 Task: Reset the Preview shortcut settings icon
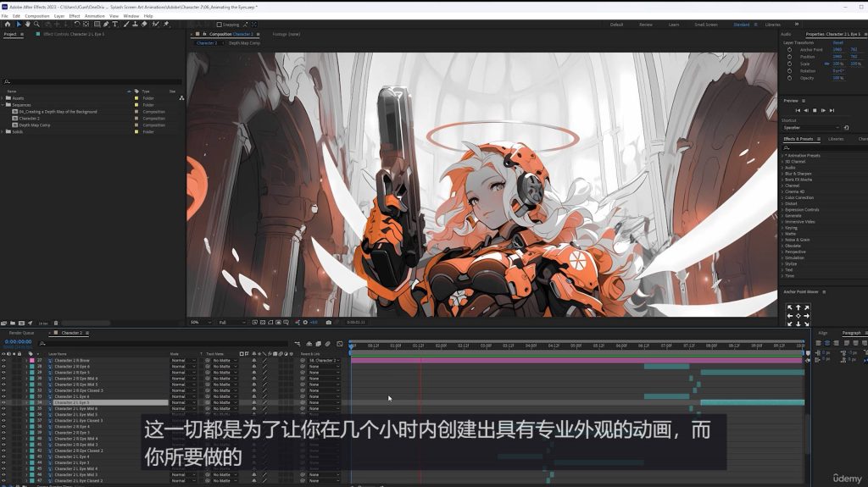point(846,128)
